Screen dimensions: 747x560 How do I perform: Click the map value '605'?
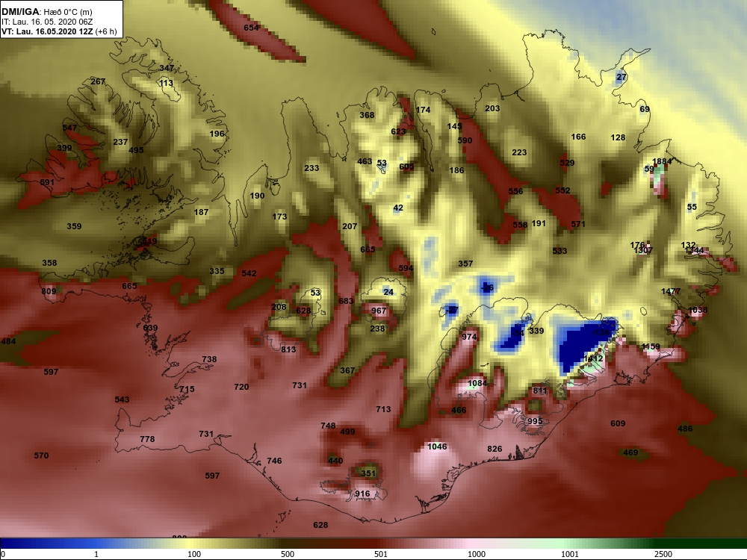click(406, 167)
